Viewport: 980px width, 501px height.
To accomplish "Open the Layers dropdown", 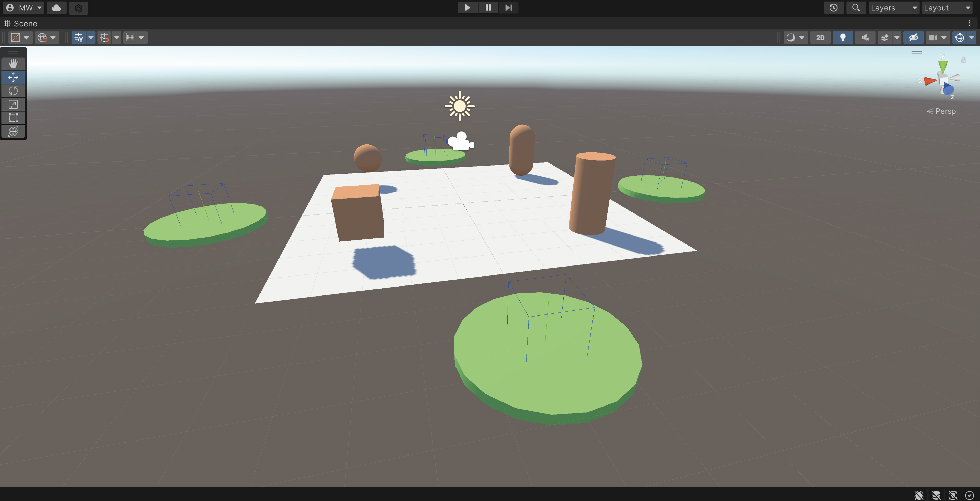I will click(x=894, y=8).
